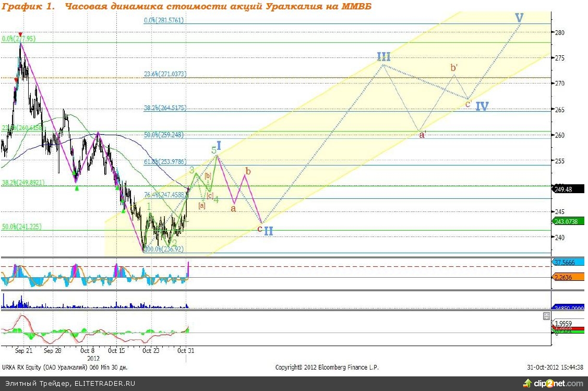Image resolution: width=588 pixels, height=391 pixels.
Task: Click the black 249.48 last price tag
Action: [x=568, y=189]
